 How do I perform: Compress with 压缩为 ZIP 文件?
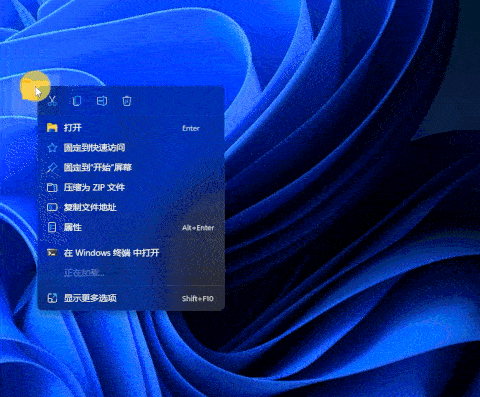(x=131, y=187)
